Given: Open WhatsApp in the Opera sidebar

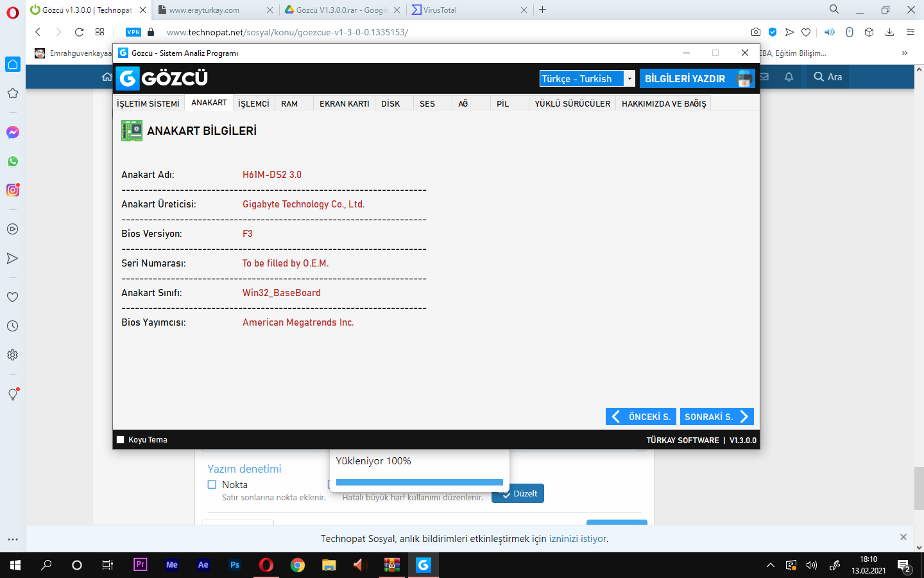Looking at the screenshot, I should pos(13,161).
